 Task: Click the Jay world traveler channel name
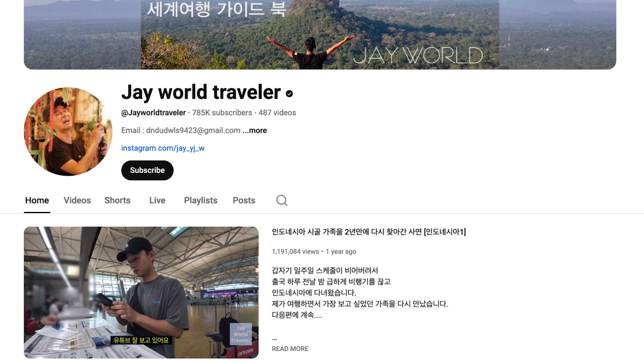201,92
